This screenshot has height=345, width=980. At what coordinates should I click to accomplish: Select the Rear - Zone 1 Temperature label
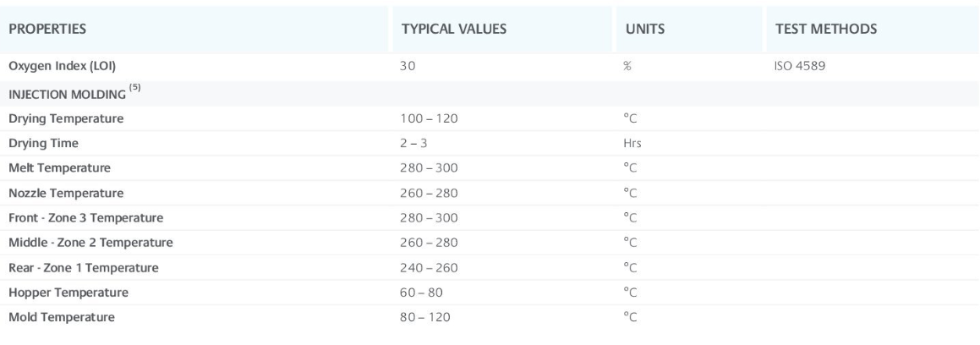(x=82, y=268)
